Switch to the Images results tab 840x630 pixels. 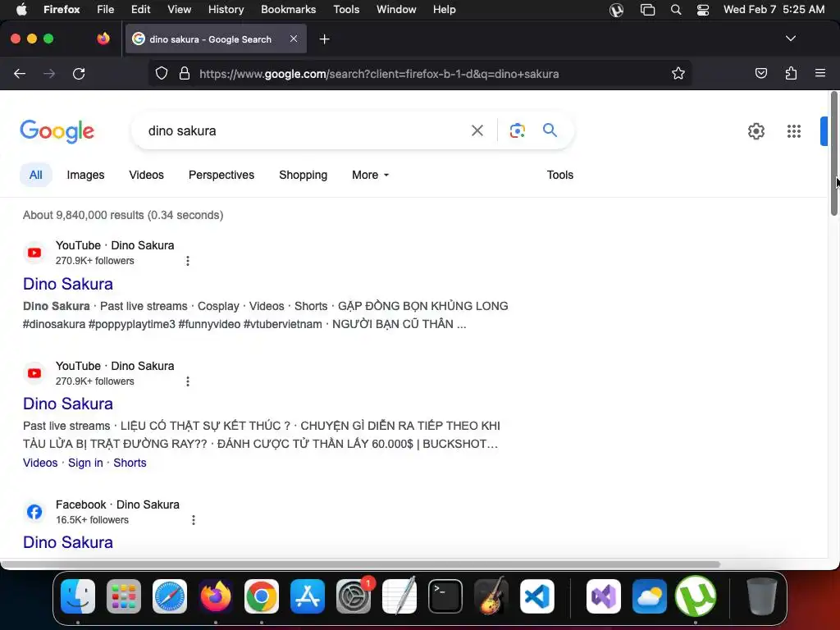(85, 176)
